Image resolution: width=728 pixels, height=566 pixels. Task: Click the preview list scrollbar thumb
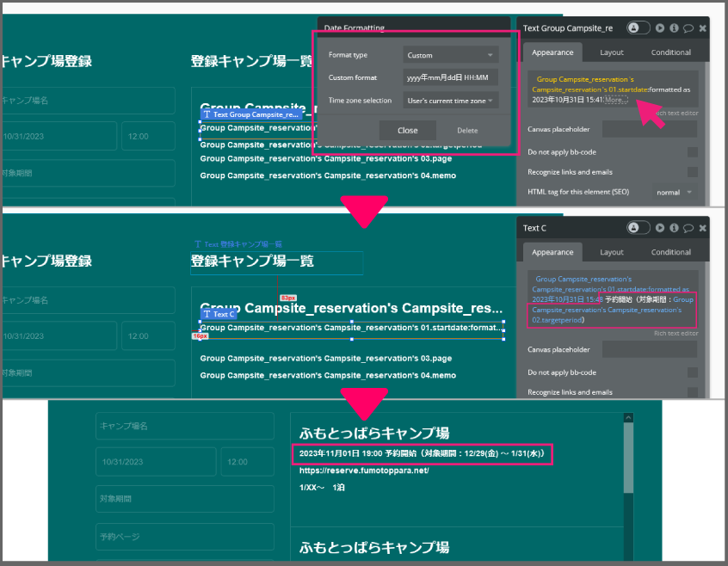pos(628,458)
